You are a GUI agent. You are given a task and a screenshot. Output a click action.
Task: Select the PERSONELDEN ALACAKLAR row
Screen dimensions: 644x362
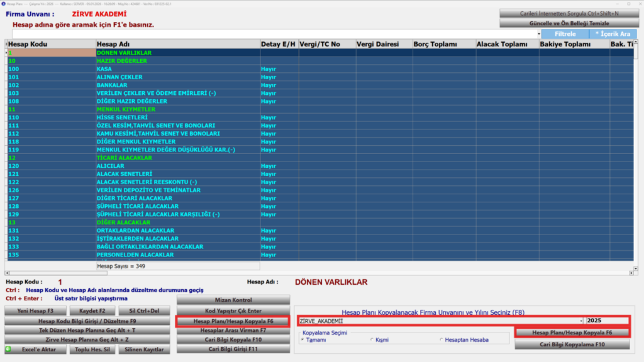pyautogui.click(x=320, y=255)
